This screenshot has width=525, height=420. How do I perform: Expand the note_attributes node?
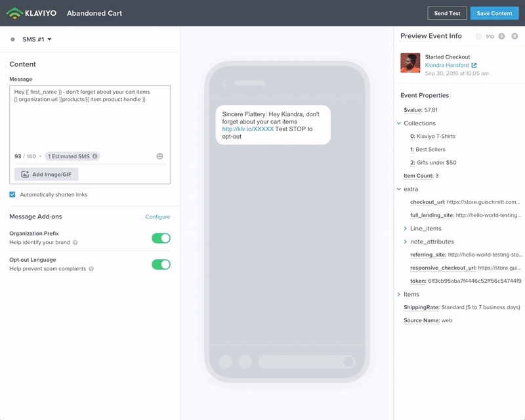tap(406, 241)
